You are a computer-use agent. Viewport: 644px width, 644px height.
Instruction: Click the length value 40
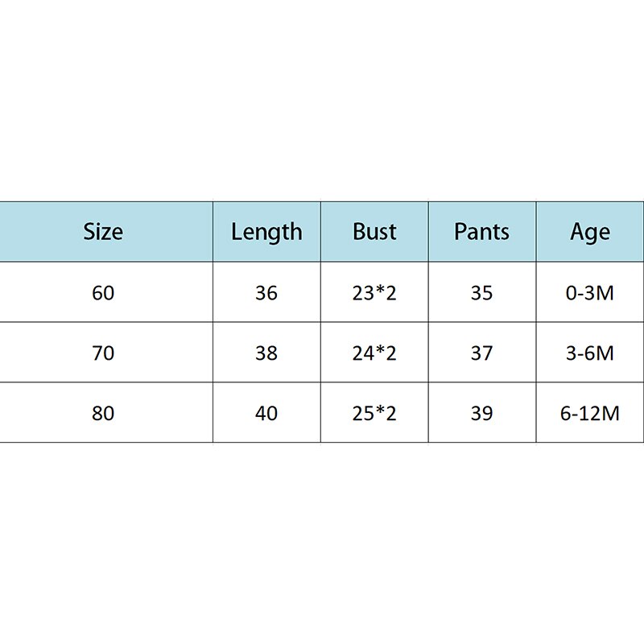coord(266,413)
